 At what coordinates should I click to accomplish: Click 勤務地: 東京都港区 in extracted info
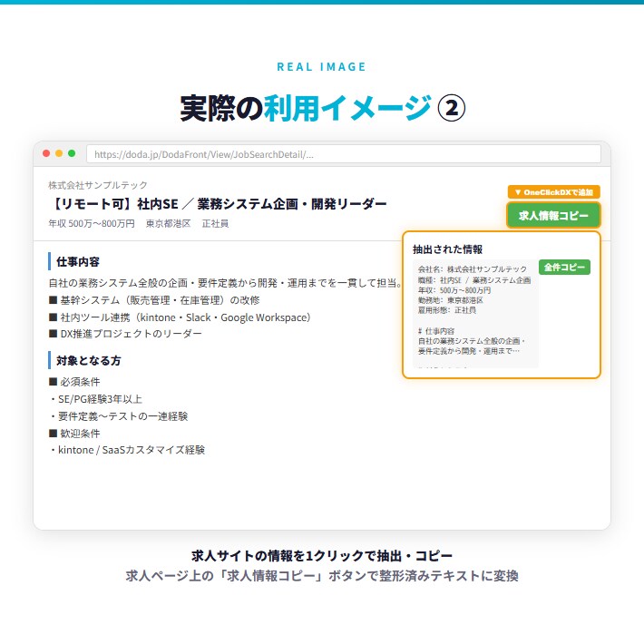(451, 300)
